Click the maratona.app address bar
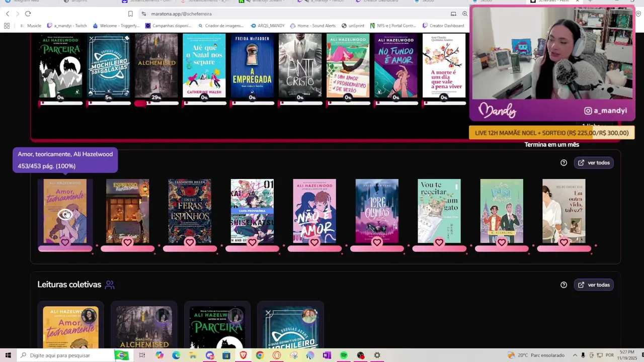Screen dimensions: 644x362 (x=297, y=14)
